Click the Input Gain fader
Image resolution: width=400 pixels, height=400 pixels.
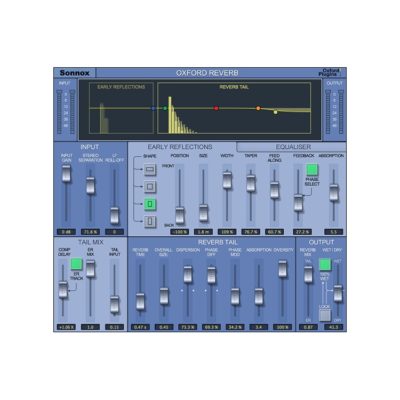coord(66,173)
